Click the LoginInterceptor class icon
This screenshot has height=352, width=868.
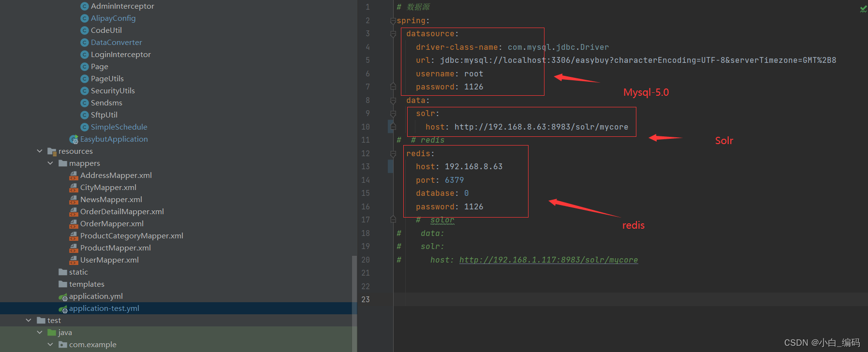[85, 55]
